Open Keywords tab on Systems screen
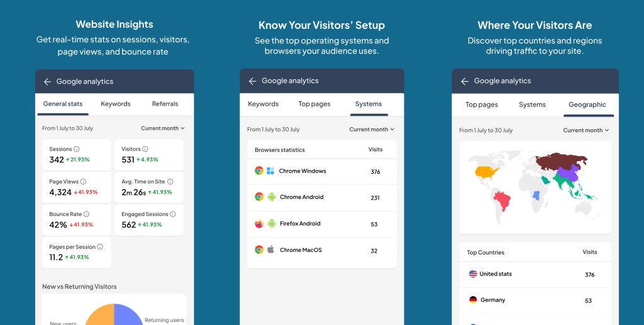Image resolution: width=644 pixels, height=325 pixels. (x=264, y=104)
